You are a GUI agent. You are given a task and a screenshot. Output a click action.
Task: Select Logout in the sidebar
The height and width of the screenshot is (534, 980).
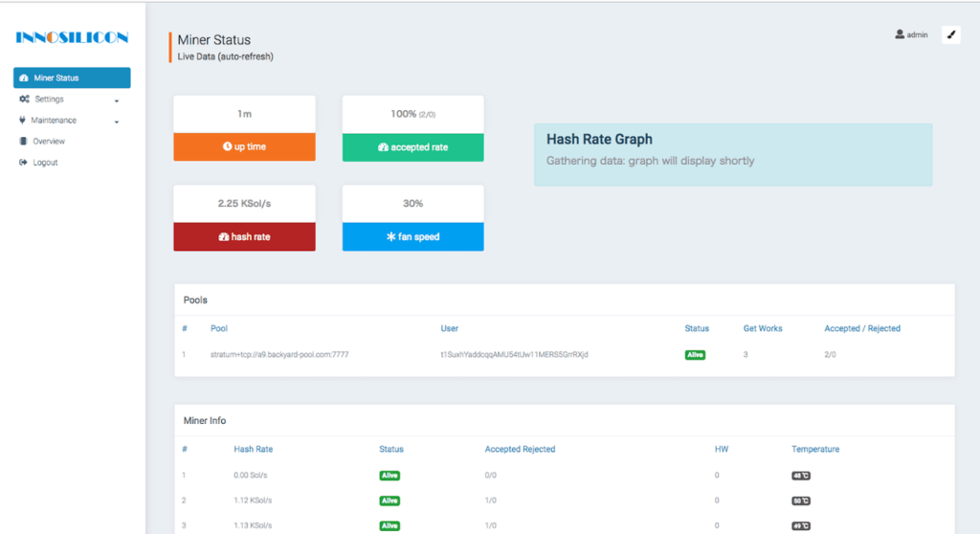45,163
